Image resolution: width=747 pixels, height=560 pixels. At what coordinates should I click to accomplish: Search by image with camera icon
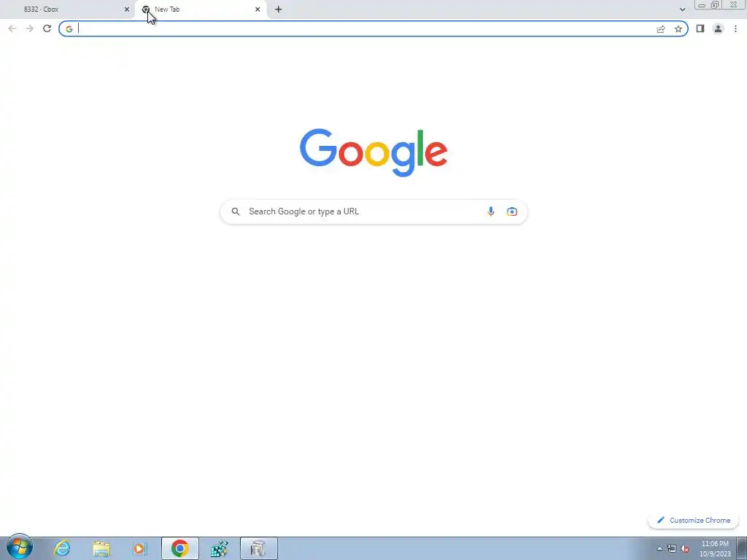511,211
